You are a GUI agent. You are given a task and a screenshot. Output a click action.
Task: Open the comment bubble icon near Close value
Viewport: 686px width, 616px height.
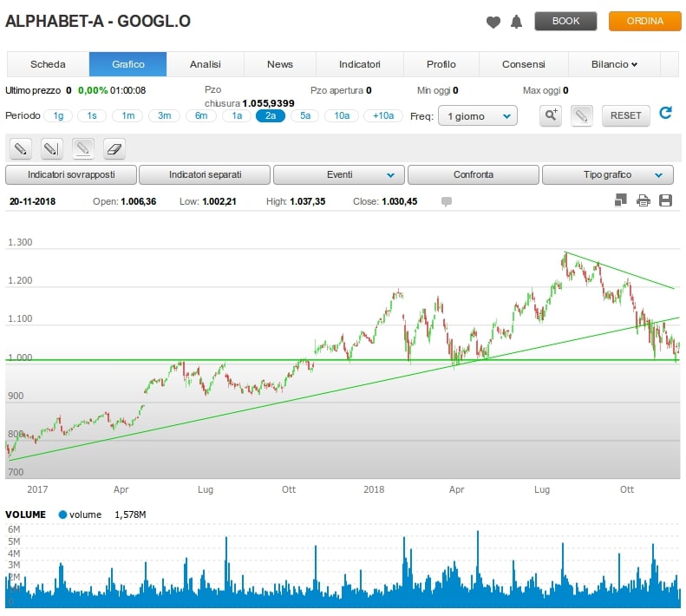[x=447, y=201]
